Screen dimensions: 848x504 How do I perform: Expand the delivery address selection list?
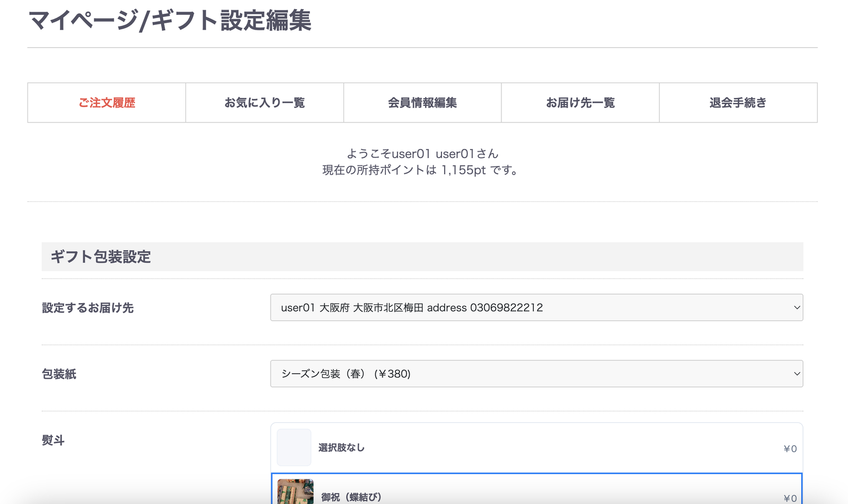click(536, 307)
